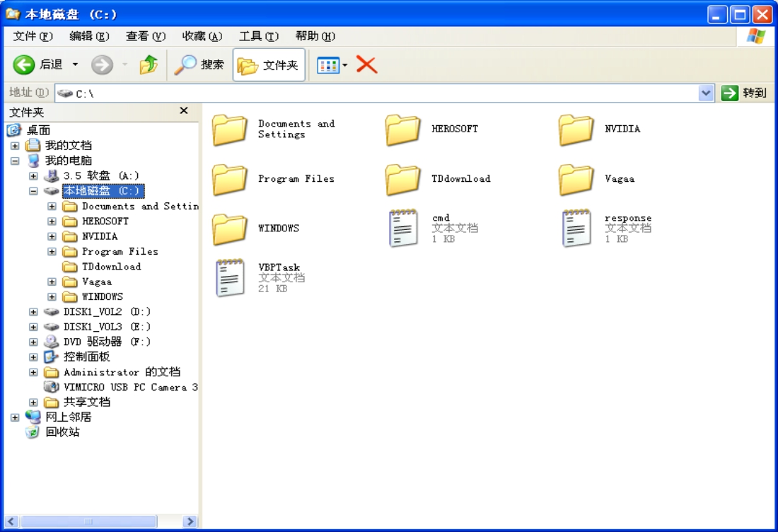Viewport: 778px width, 532px height.
Task: Open the VBPTask text document
Action: (230, 277)
